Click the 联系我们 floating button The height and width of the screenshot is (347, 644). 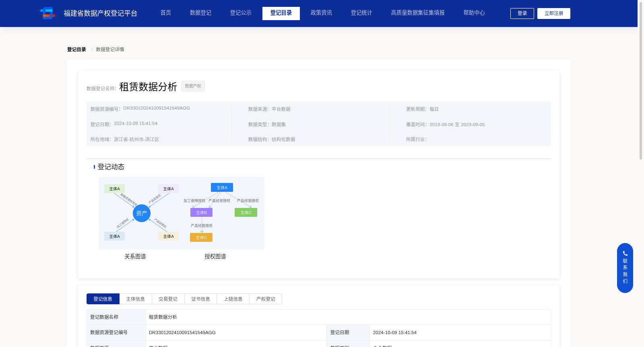pyautogui.click(x=625, y=268)
